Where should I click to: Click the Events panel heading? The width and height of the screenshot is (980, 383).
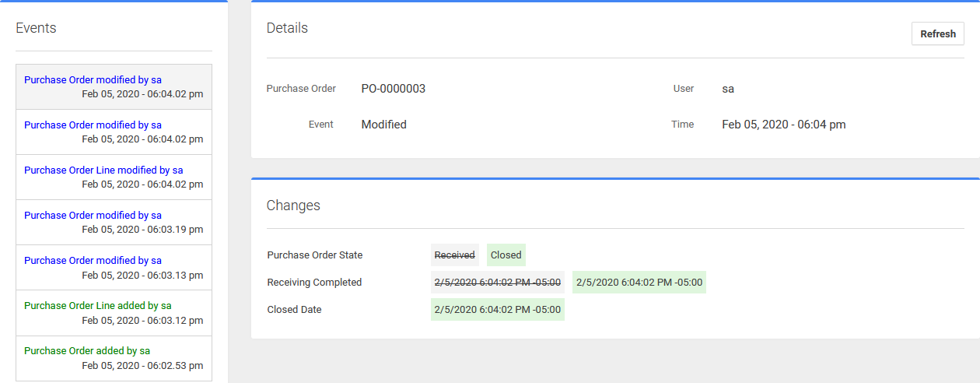tap(36, 28)
